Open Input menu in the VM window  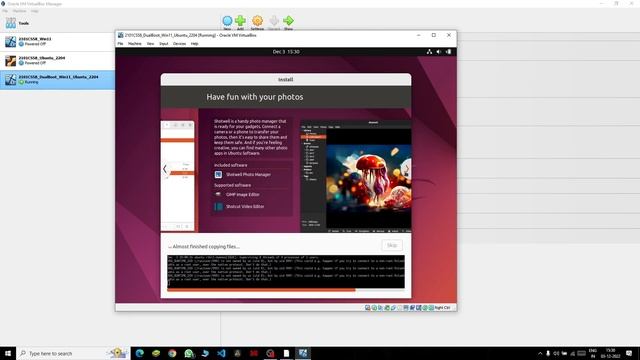(164, 44)
